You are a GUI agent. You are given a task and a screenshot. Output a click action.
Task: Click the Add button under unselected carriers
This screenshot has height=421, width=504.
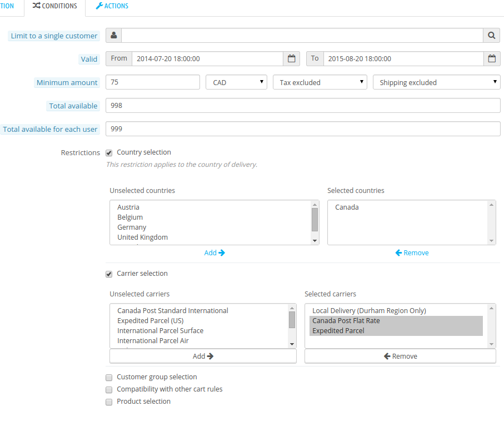[x=203, y=356]
